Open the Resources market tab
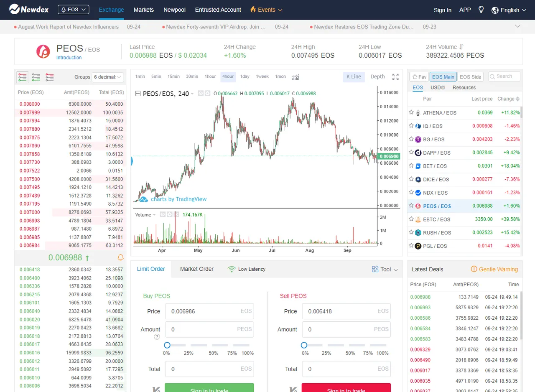This screenshot has height=392, width=535. (464, 87)
